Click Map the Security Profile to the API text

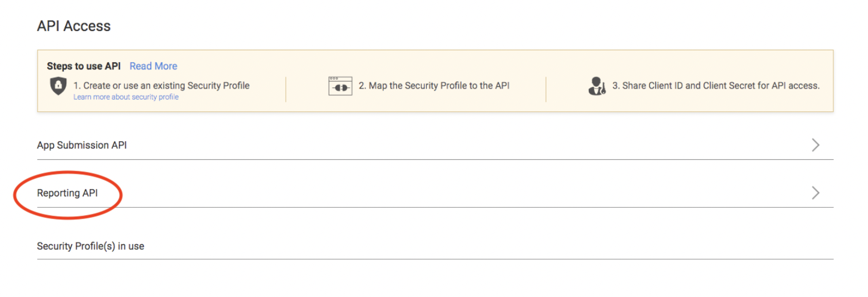pos(434,86)
